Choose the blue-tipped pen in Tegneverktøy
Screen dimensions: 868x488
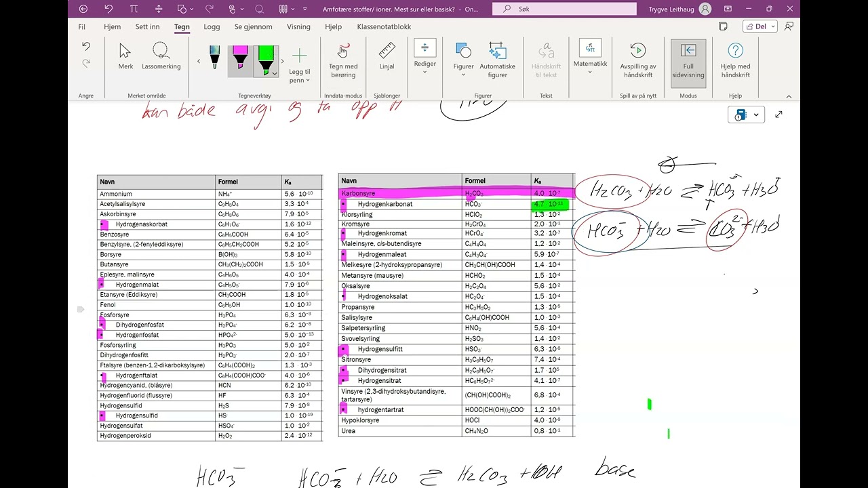coord(214,57)
